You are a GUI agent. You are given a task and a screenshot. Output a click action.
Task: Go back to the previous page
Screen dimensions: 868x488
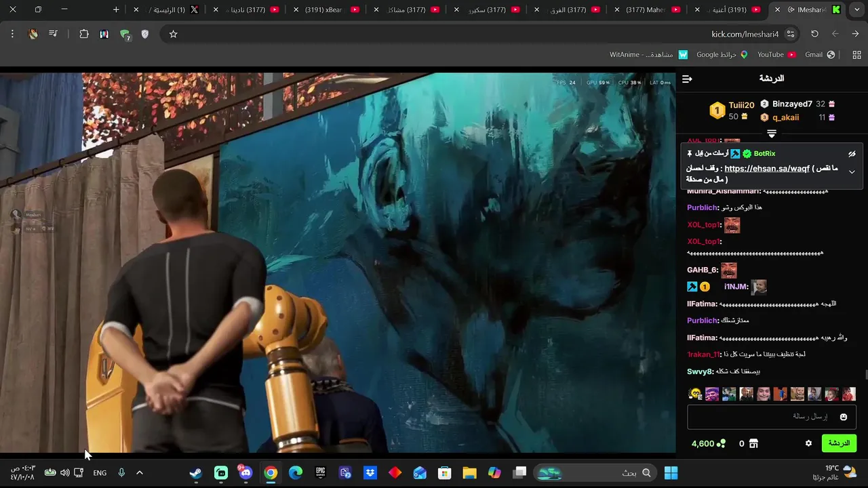point(855,34)
